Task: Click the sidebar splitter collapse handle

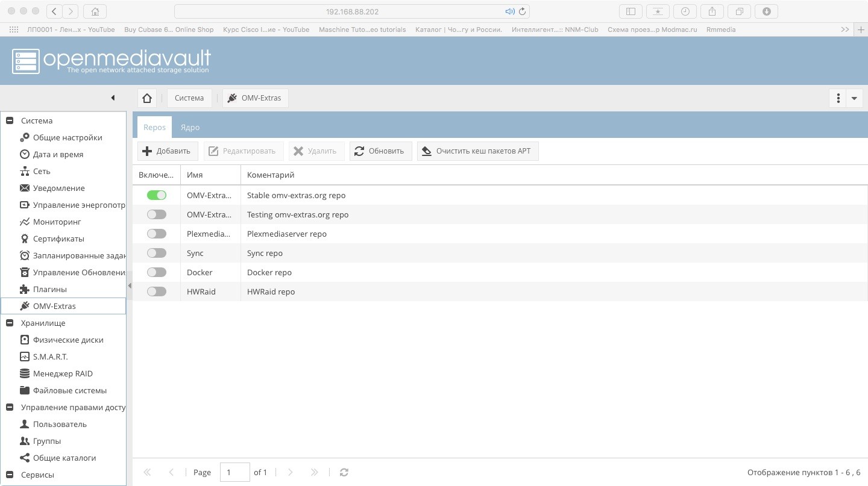Action: (x=129, y=285)
